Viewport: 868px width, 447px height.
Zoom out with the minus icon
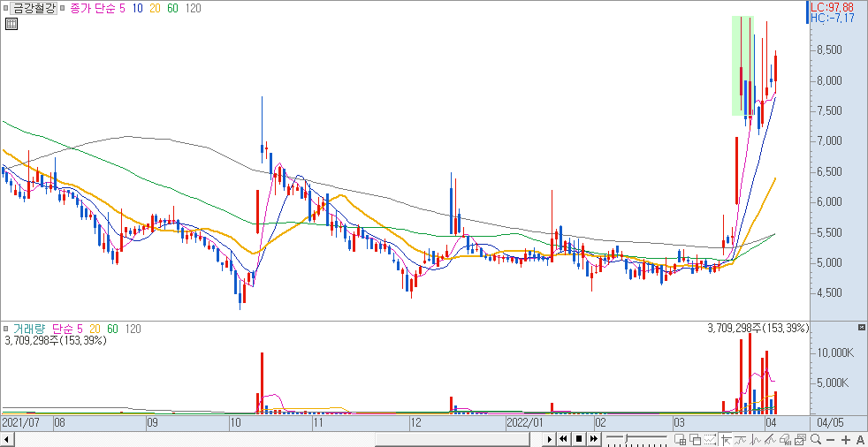point(830,440)
